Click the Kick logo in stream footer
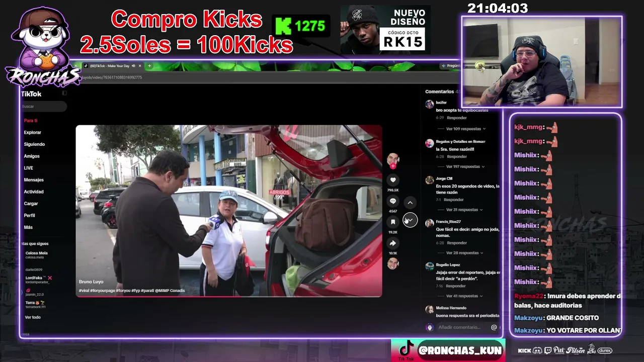644x362 pixels. [524, 350]
